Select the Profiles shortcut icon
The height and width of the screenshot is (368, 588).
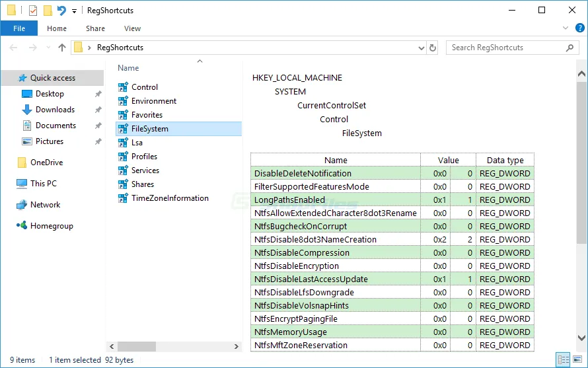[123, 157]
